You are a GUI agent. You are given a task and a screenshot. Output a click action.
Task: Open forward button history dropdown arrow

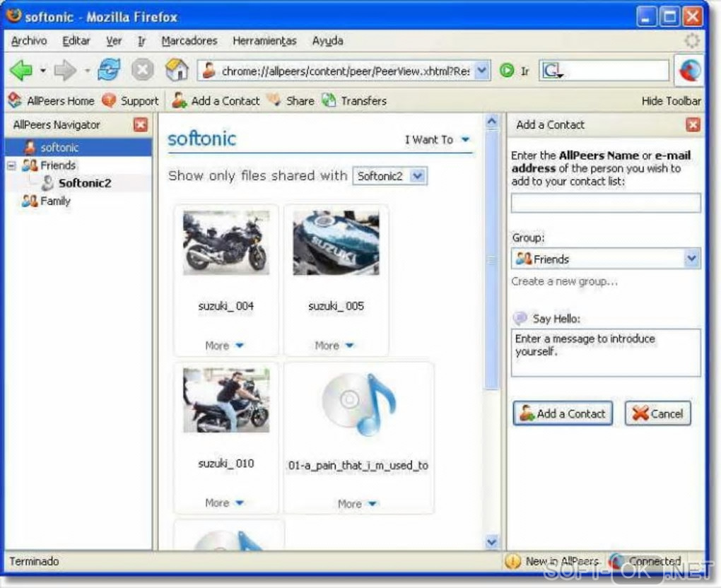87,71
